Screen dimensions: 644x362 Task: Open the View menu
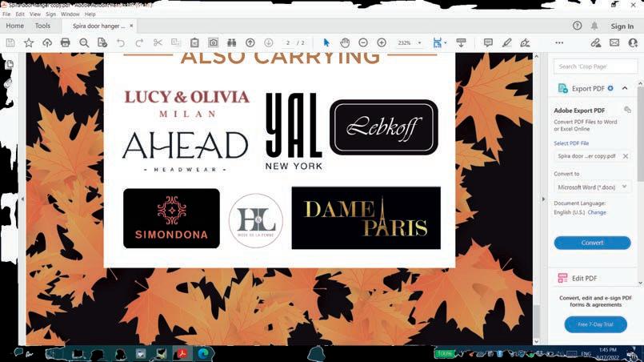point(35,14)
